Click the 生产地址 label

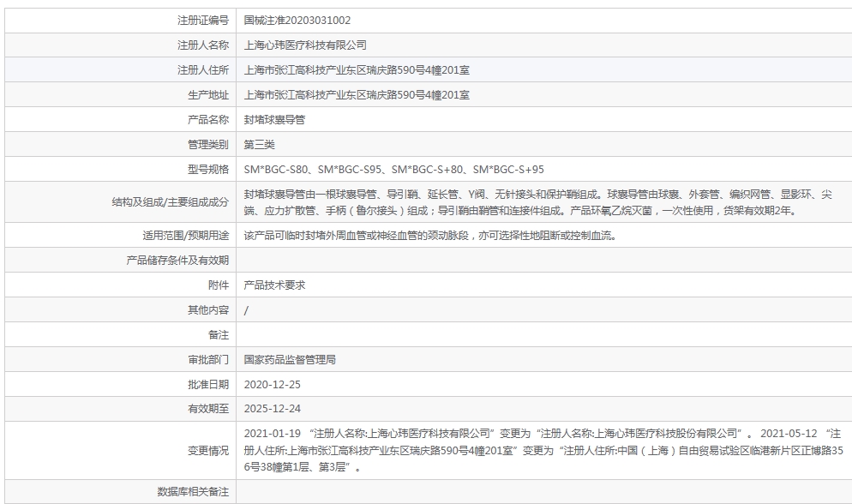point(208,95)
